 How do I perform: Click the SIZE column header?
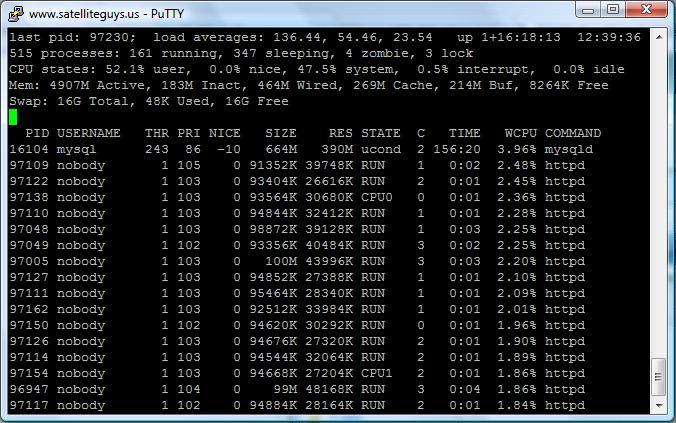pos(281,133)
